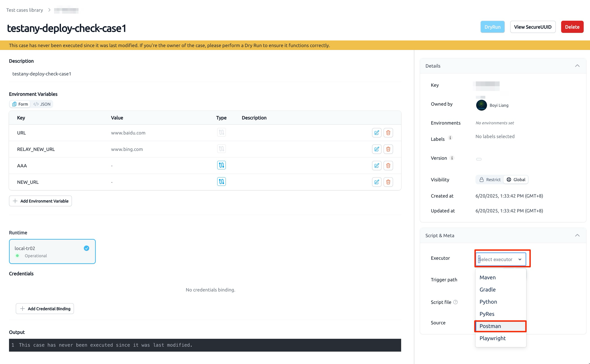The image size is (590, 364).
Task: Delete the RELAY_NEW_URL variable row
Action: [388, 149]
